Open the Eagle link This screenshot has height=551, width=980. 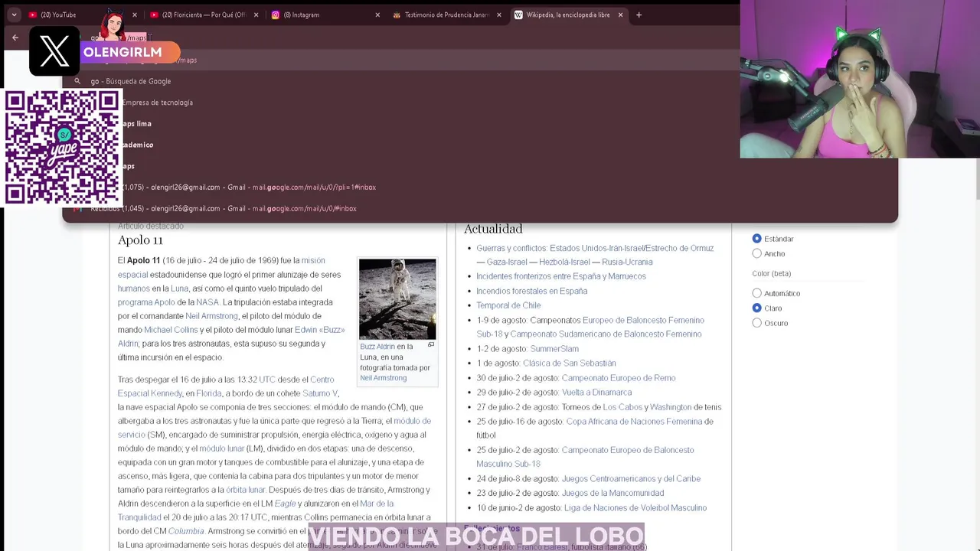285,504
